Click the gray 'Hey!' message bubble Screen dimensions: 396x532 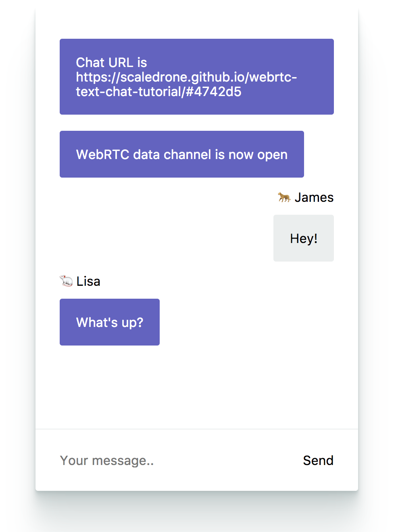(304, 238)
